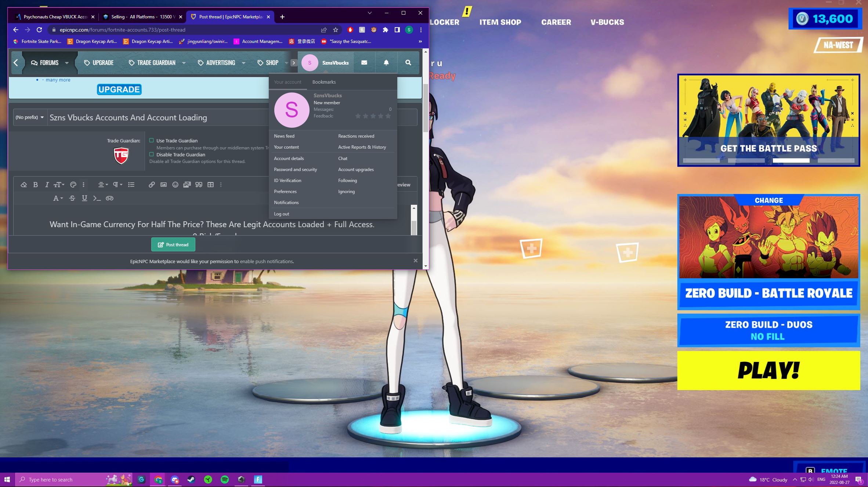This screenshot has width=868, height=487.
Task: Insert a bulleted list in the editor
Action: pos(131,185)
